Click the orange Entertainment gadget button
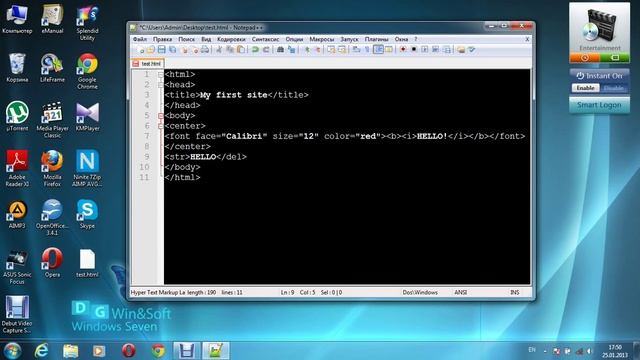Viewport: 640px width, 360px height. point(584,58)
